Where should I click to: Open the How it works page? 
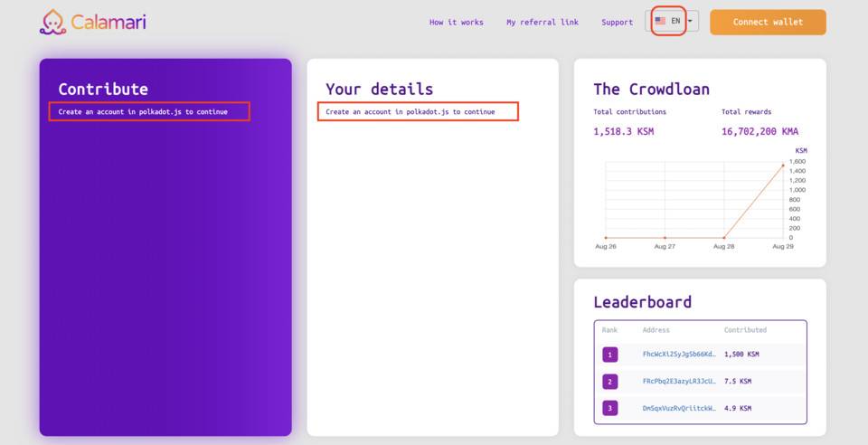click(456, 22)
